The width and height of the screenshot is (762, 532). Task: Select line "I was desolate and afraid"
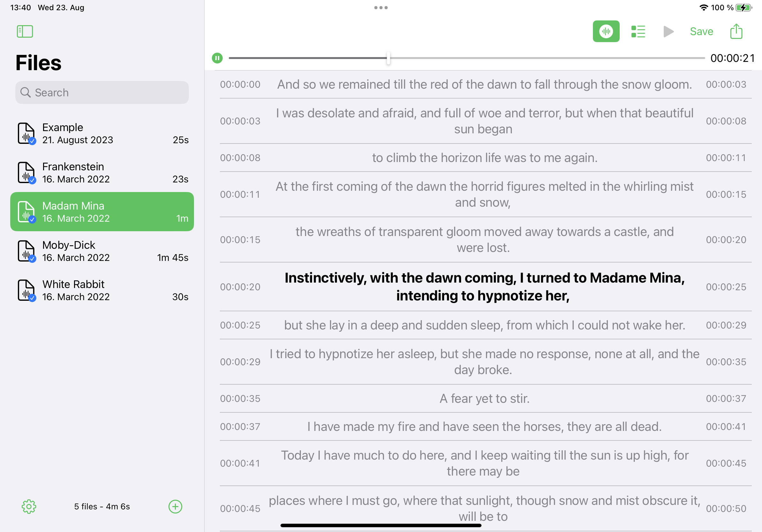click(x=485, y=121)
